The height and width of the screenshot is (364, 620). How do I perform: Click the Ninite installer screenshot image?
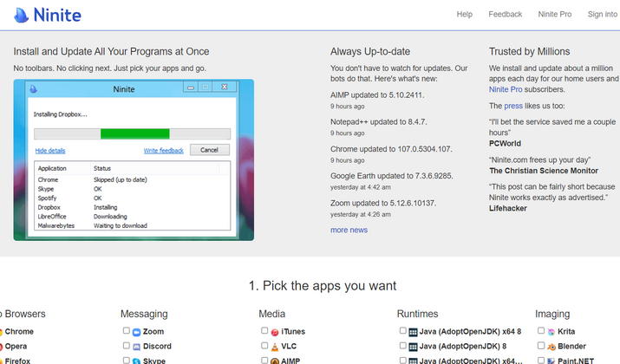pos(134,159)
